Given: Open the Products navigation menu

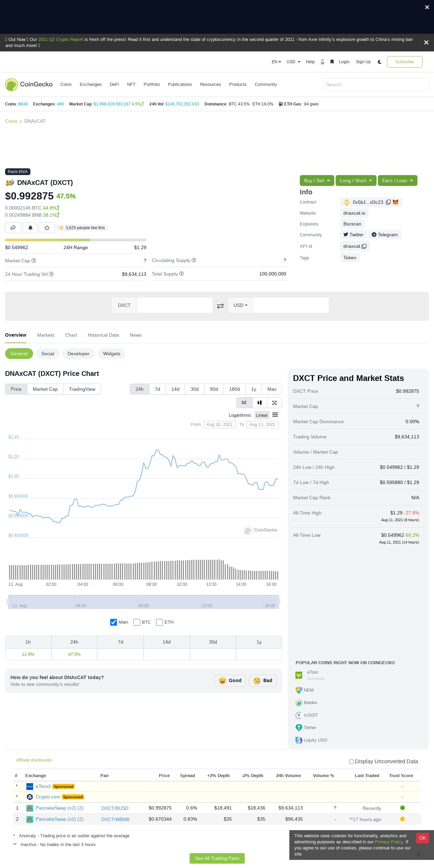Looking at the screenshot, I should click(238, 85).
